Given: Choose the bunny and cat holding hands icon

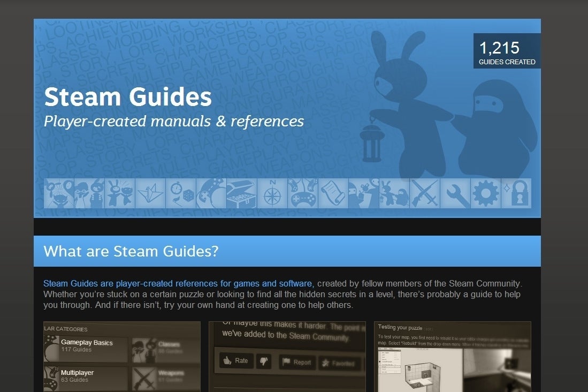Looking at the screenshot, I should click(120, 193).
